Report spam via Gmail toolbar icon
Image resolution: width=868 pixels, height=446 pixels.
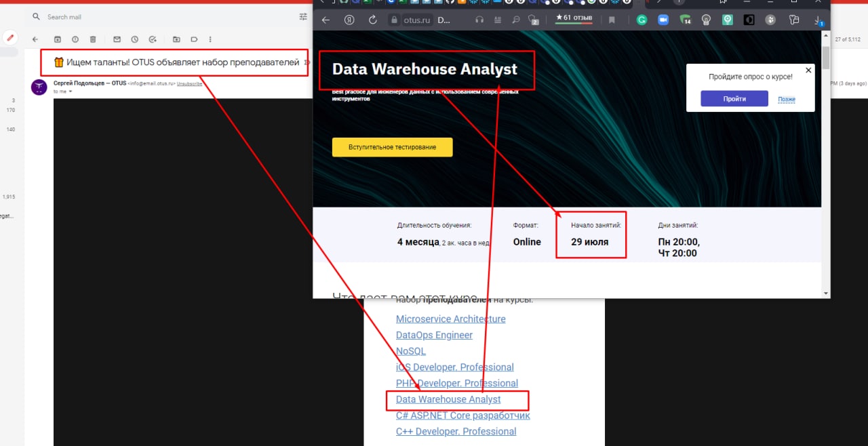75,39
